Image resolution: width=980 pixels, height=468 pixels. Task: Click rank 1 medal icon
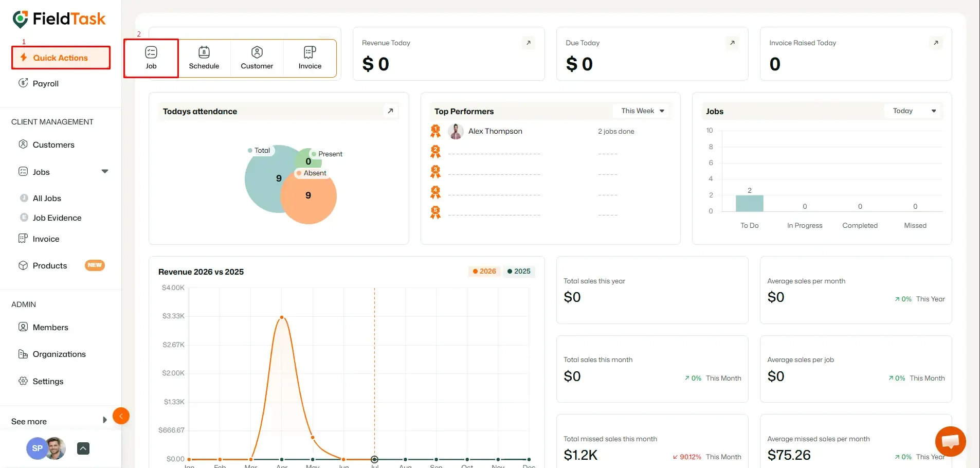[x=435, y=131]
